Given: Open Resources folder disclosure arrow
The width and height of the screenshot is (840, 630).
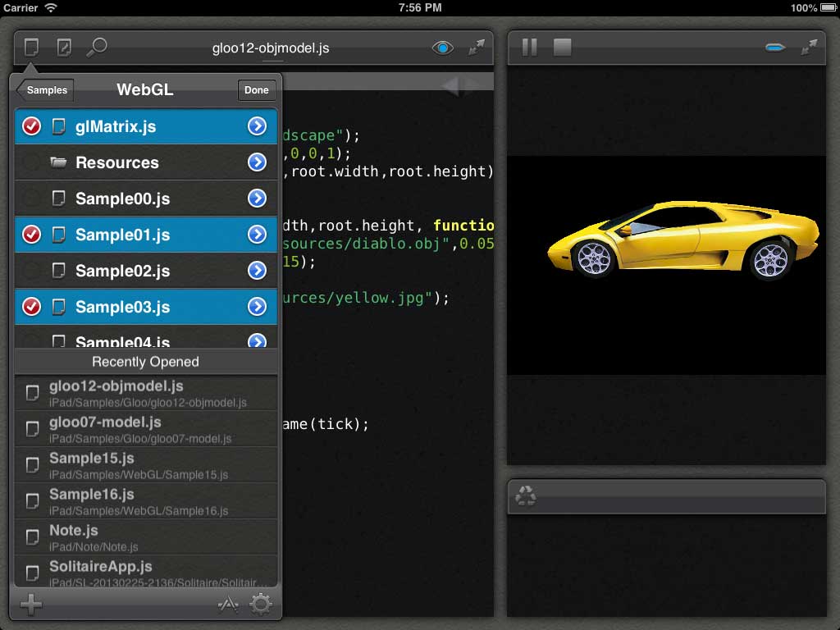Looking at the screenshot, I should pos(257,162).
